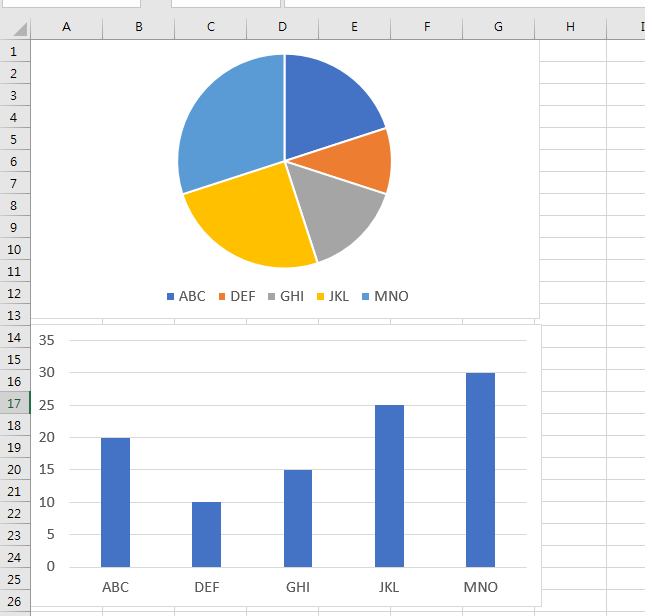The width and height of the screenshot is (645, 616).
Task: Click the DEF bar in the column chart
Action: coord(206,535)
